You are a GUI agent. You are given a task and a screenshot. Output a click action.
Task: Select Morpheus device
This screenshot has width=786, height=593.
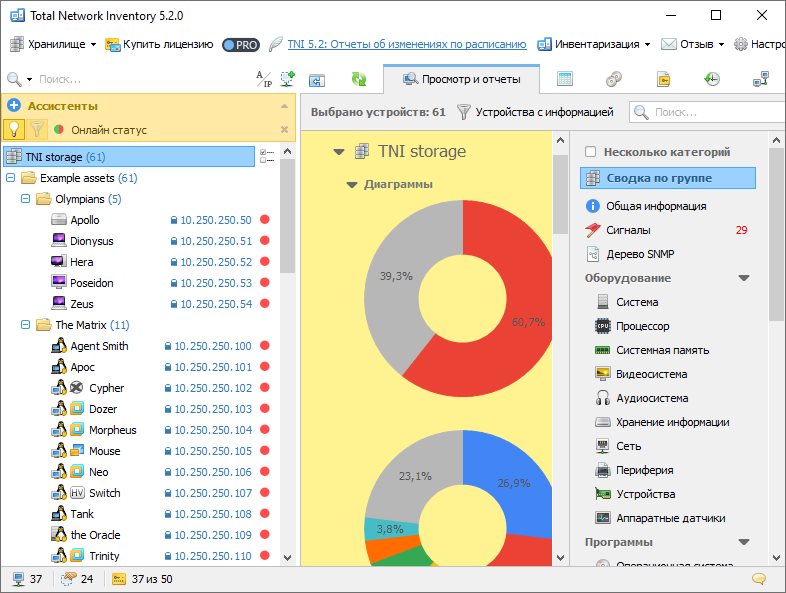pyautogui.click(x=112, y=430)
